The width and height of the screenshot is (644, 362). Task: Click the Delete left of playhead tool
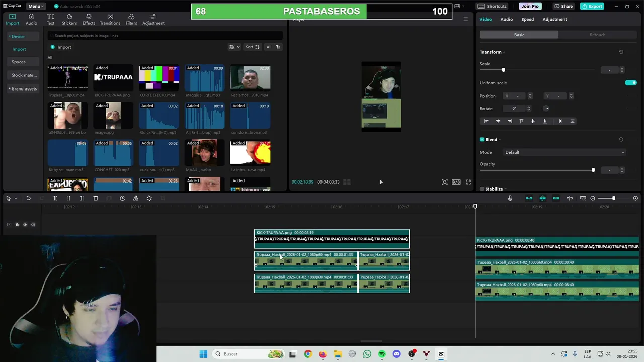tap(69, 198)
